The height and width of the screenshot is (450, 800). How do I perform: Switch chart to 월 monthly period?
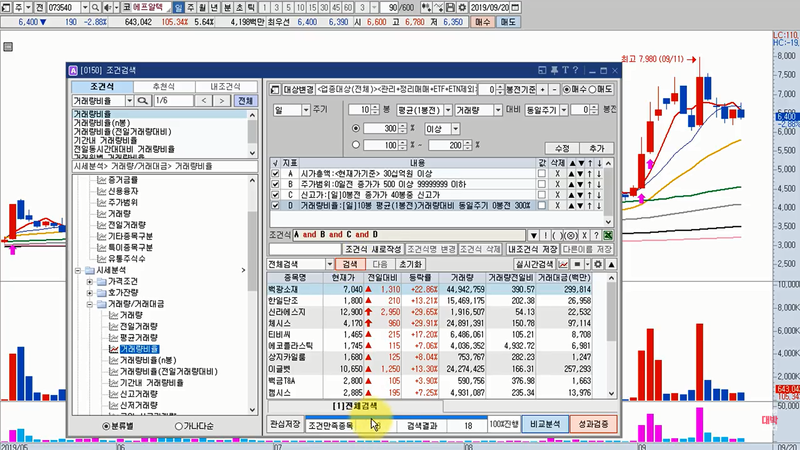coord(203,8)
